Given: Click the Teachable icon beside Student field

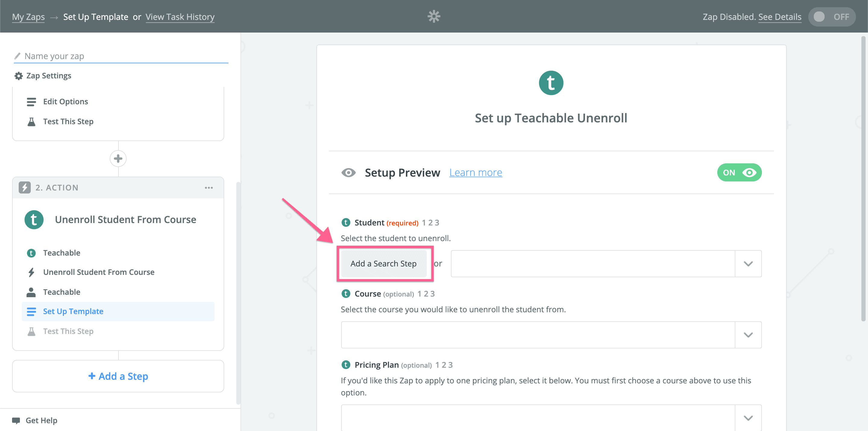Looking at the screenshot, I should [x=346, y=222].
